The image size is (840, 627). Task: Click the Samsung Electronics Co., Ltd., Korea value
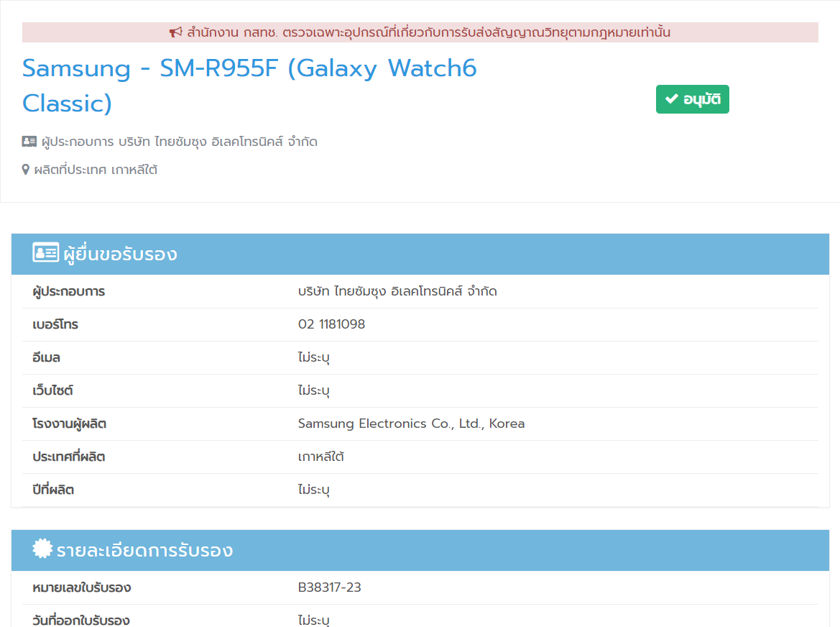(x=411, y=424)
